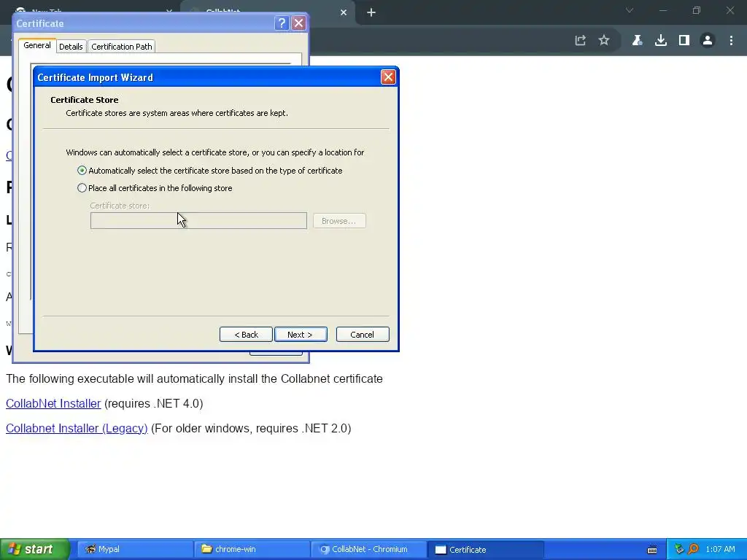
Task: Click the safely remove hardware tray icon
Action: [679, 550]
